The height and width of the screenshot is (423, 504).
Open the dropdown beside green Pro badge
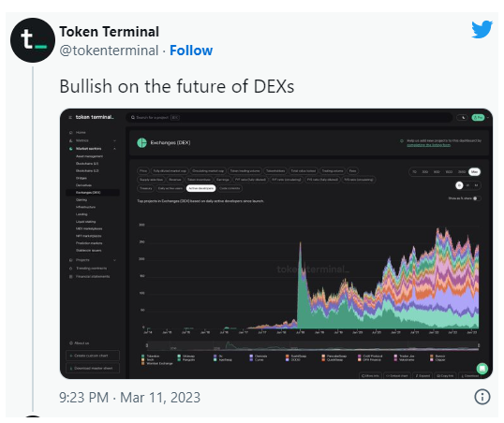coord(488,118)
